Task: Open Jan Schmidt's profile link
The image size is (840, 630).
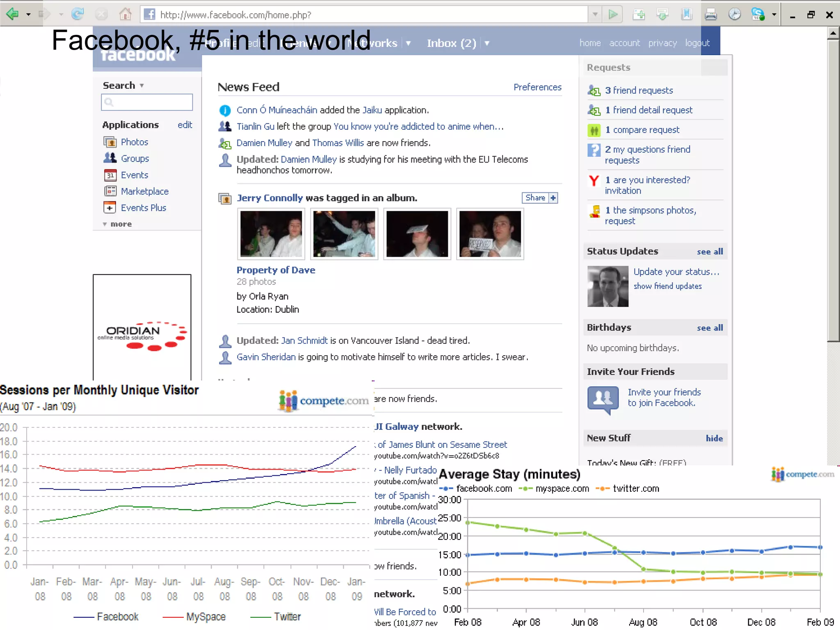Action: pos(304,340)
